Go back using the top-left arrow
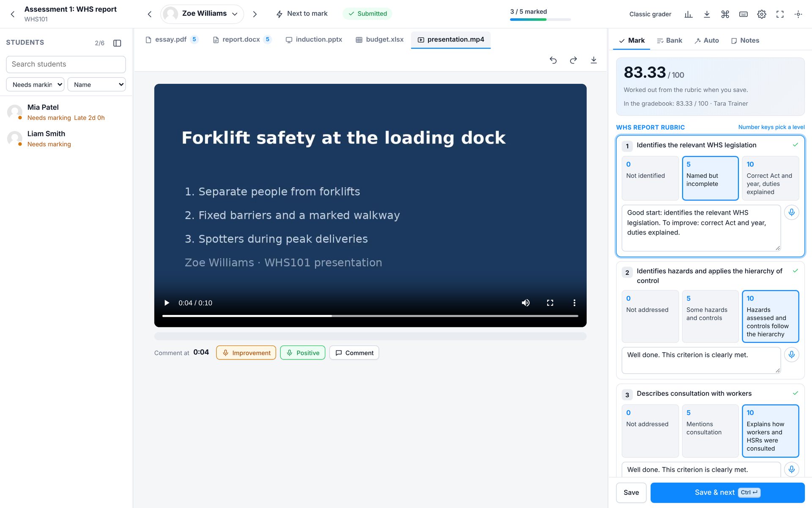The image size is (812, 508). tap(13, 14)
